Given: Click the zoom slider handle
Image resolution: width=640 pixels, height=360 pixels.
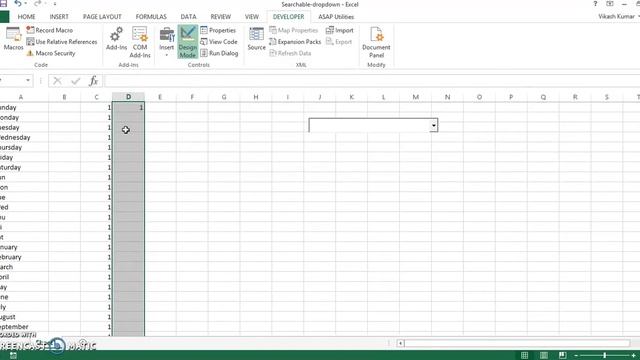Looking at the screenshot, I should (x=604, y=356).
